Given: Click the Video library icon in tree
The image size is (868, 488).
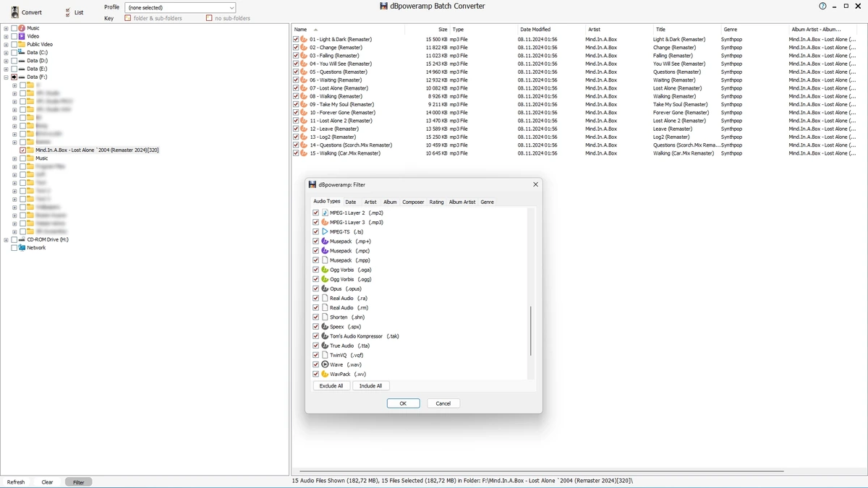Looking at the screenshot, I should point(22,36).
